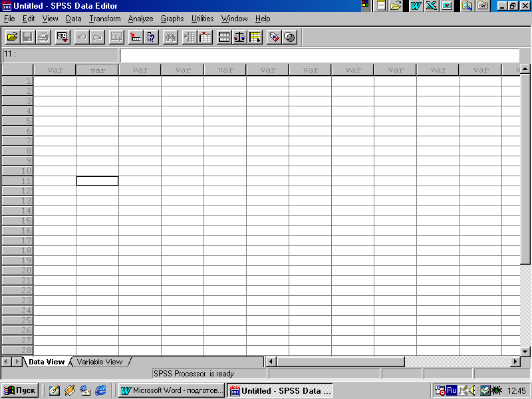Click the Redo arrow icon
Viewport: 532px width, 399px height.
pos(97,37)
